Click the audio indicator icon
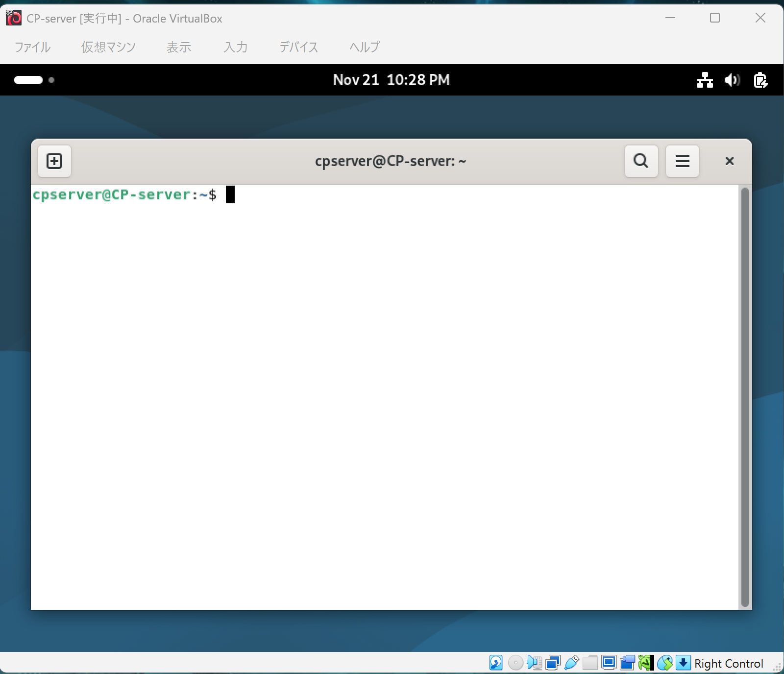The height and width of the screenshot is (674, 784). pos(534,663)
